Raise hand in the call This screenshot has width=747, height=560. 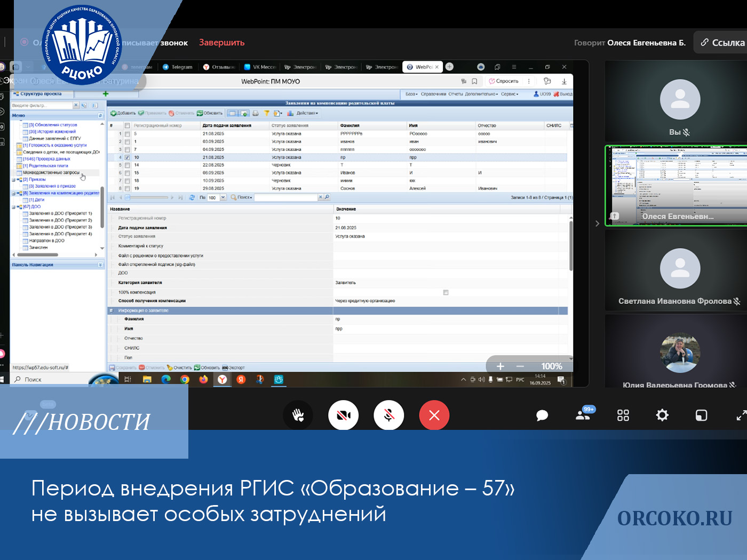tap(298, 415)
